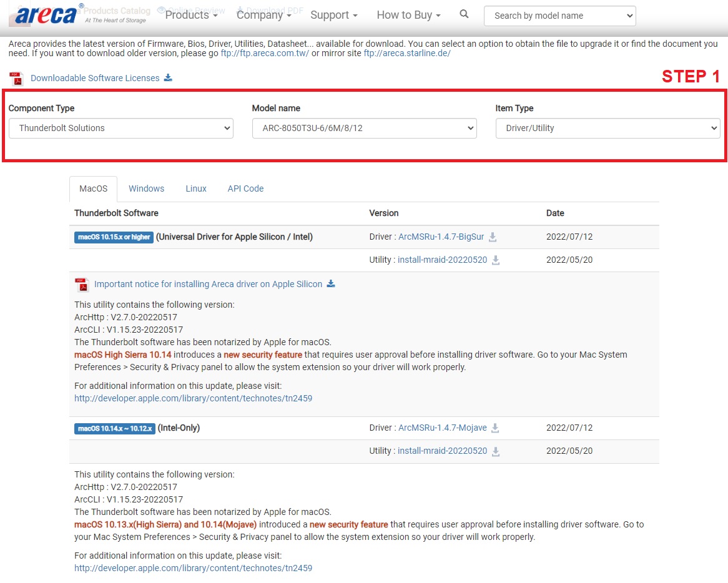The height and width of the screenshot is (583, 728).
Task: Select the MacOS tab
Action: [x=93, y=189]
